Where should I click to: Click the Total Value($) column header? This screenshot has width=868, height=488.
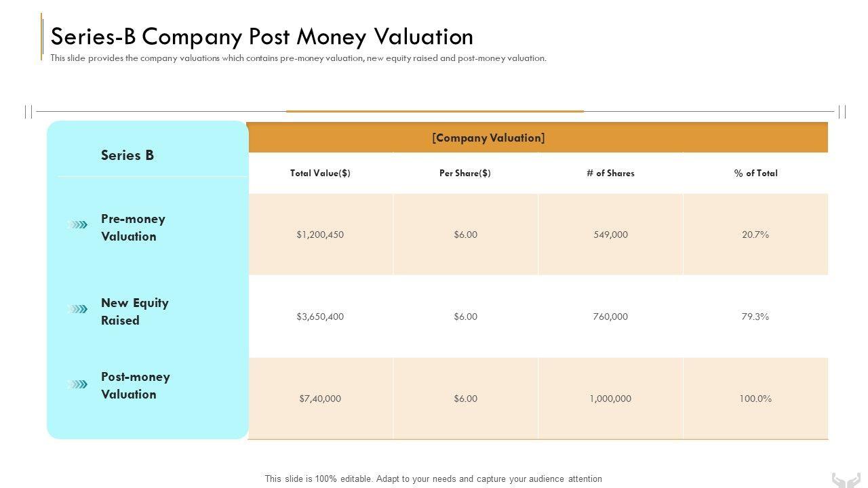[320, 174]
